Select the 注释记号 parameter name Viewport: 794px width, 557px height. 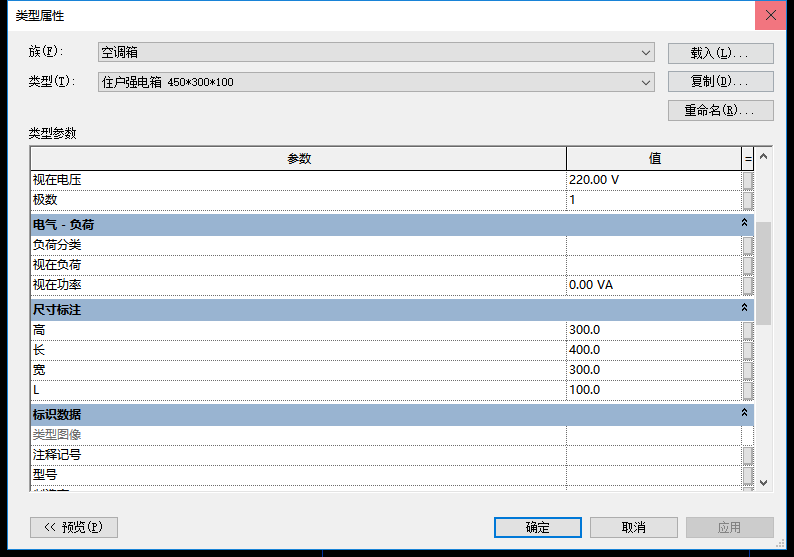coord(57,455)
